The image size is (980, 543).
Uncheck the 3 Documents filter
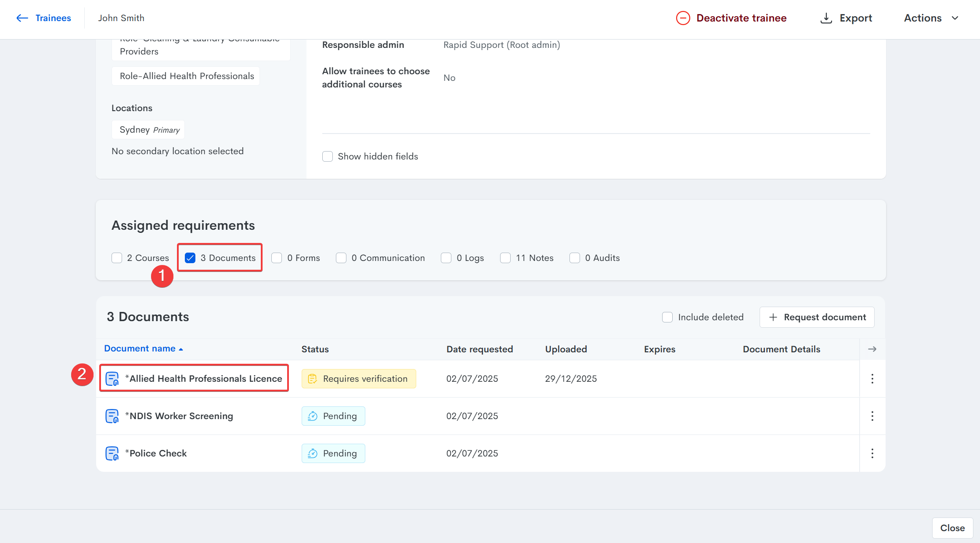(190, 258)
